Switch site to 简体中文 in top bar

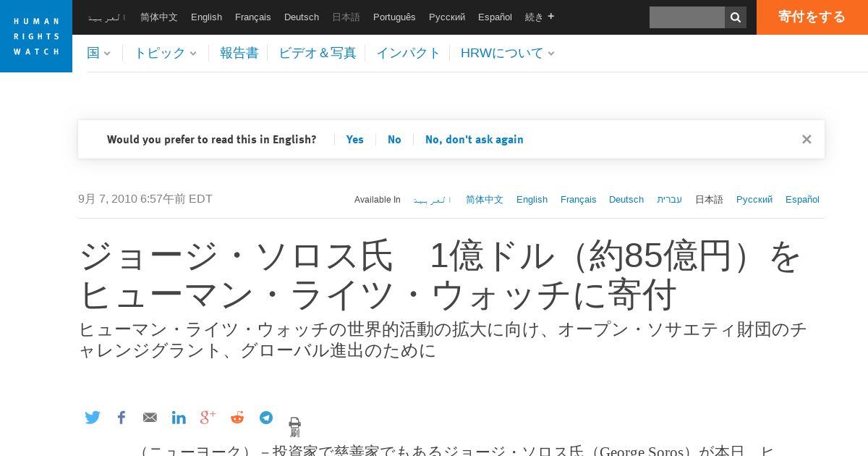[159, 17]
